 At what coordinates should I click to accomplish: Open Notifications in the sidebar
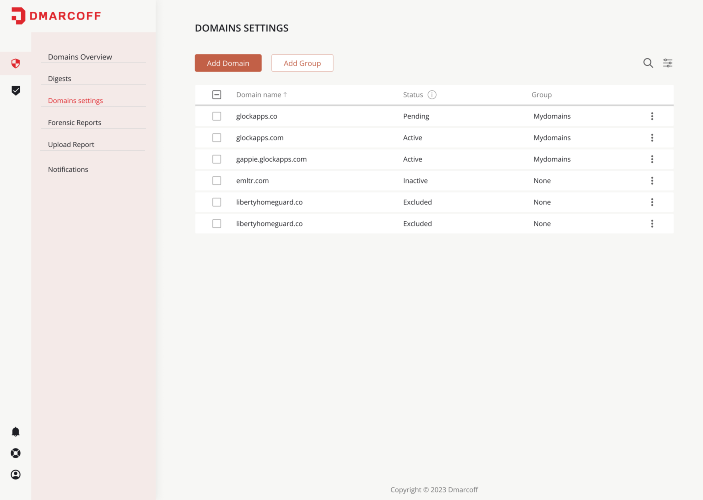[68, 170]
